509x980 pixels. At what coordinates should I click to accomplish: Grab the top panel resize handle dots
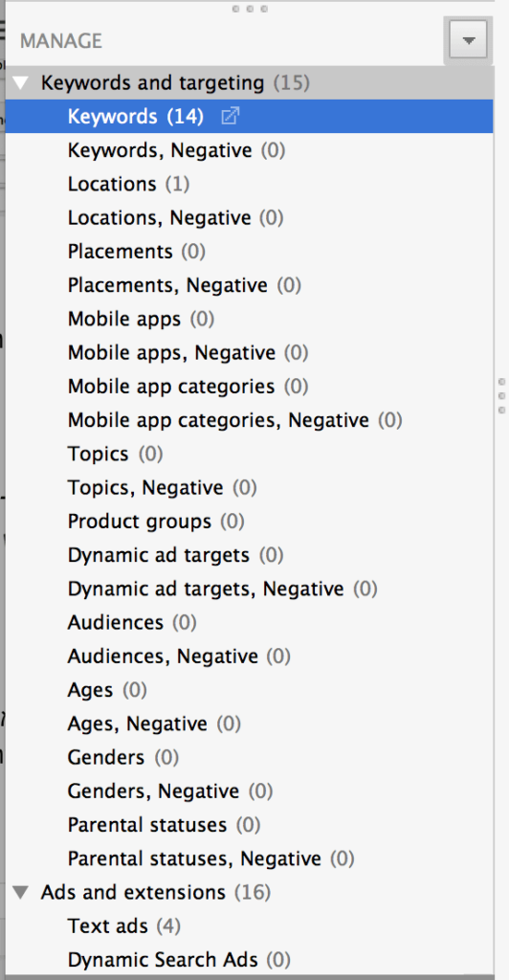point(250,9)
